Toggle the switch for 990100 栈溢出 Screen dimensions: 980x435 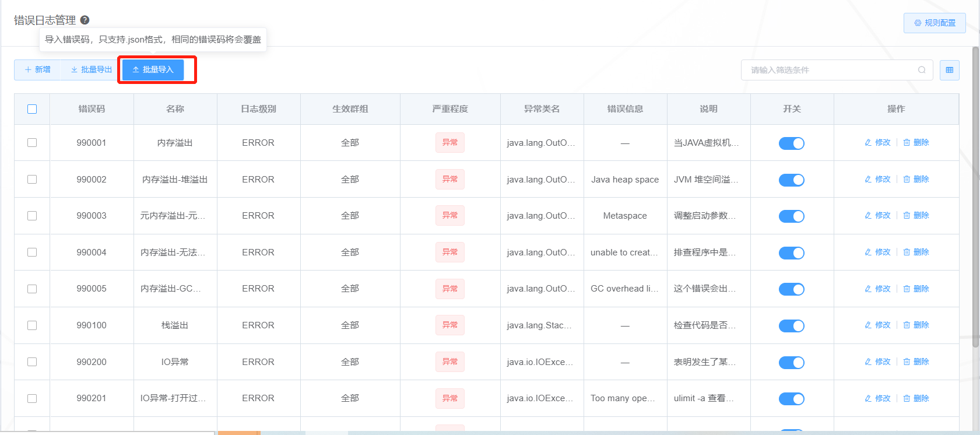click(x=792, y=325)
